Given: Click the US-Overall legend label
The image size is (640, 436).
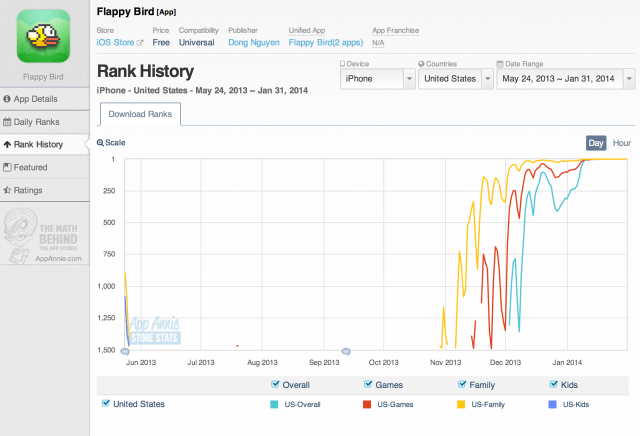Looking at the screenshot, I should (302, 405).
